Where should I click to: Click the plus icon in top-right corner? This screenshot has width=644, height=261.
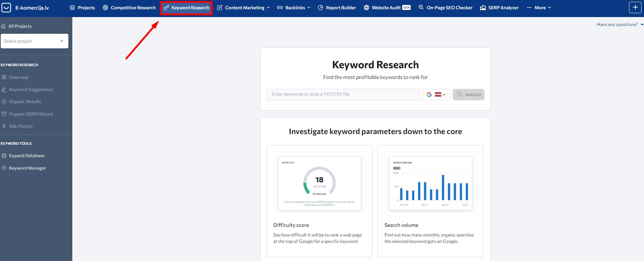tap(635, 7)
